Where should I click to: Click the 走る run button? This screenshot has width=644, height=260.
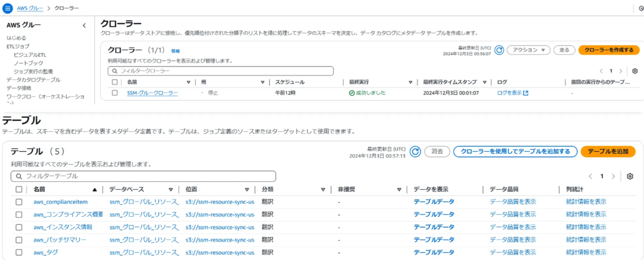click(x=564, y=50)
